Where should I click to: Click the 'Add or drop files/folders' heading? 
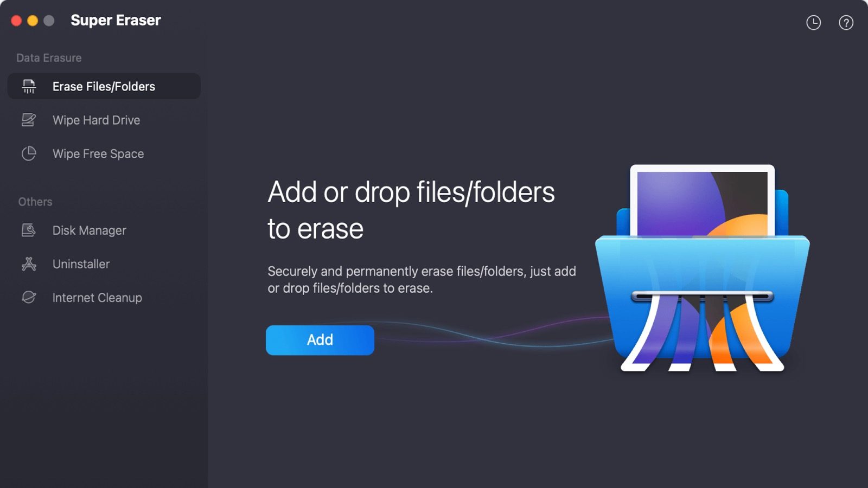click(x=411, y=210)
